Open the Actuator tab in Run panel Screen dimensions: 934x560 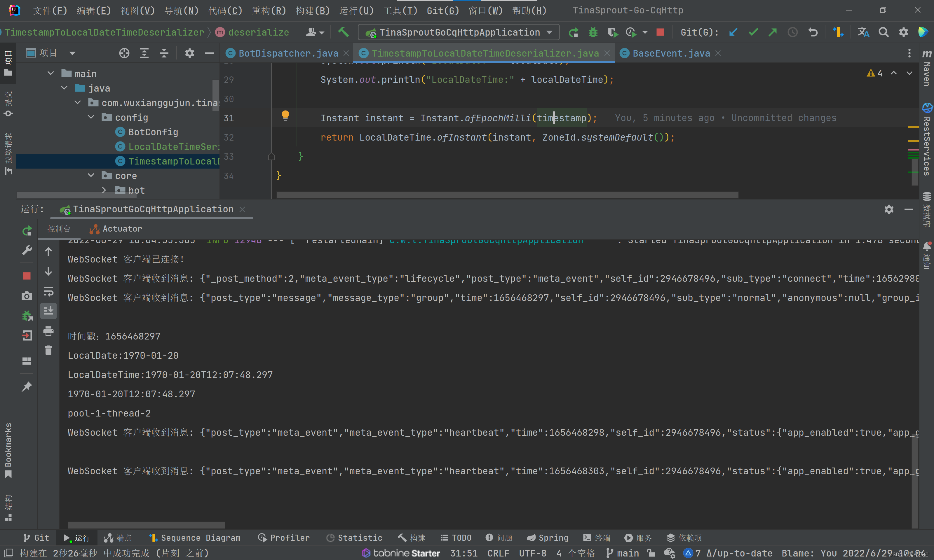tap(116, 229)
